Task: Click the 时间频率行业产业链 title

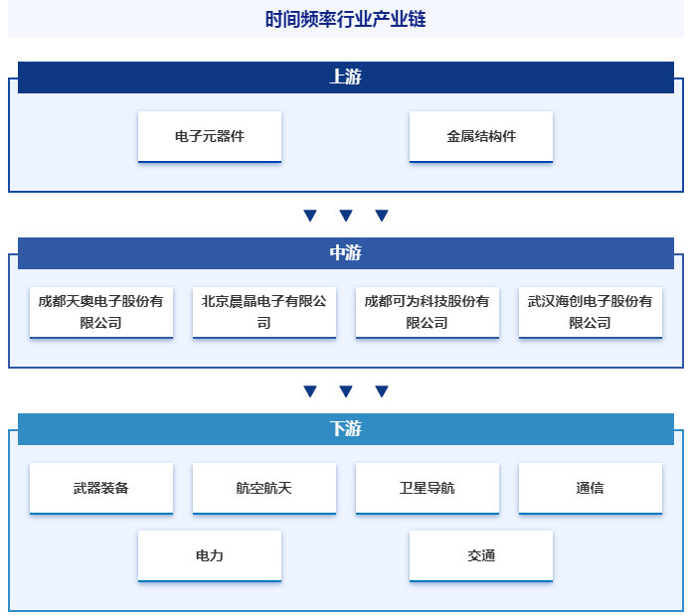Action: coord(346,20)
